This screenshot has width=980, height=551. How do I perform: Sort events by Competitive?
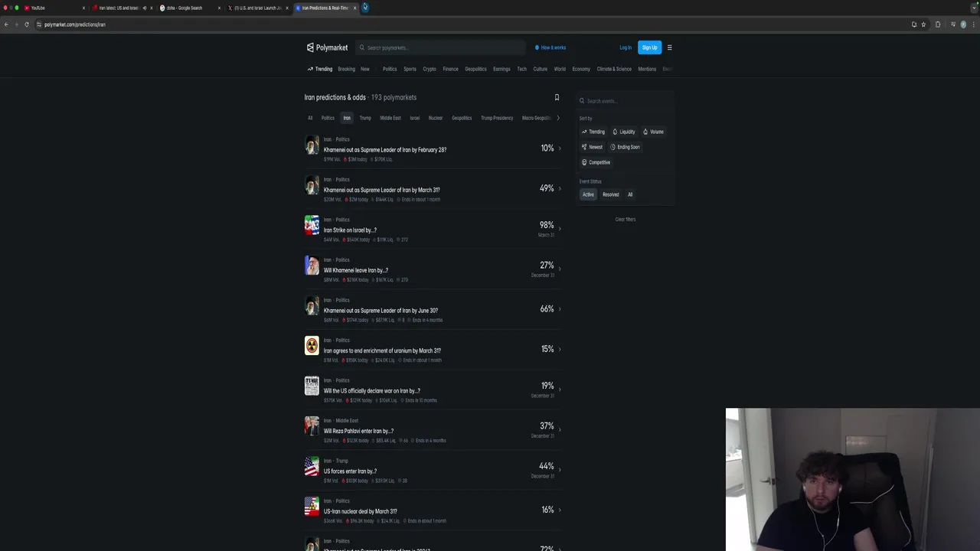(596, 162)
